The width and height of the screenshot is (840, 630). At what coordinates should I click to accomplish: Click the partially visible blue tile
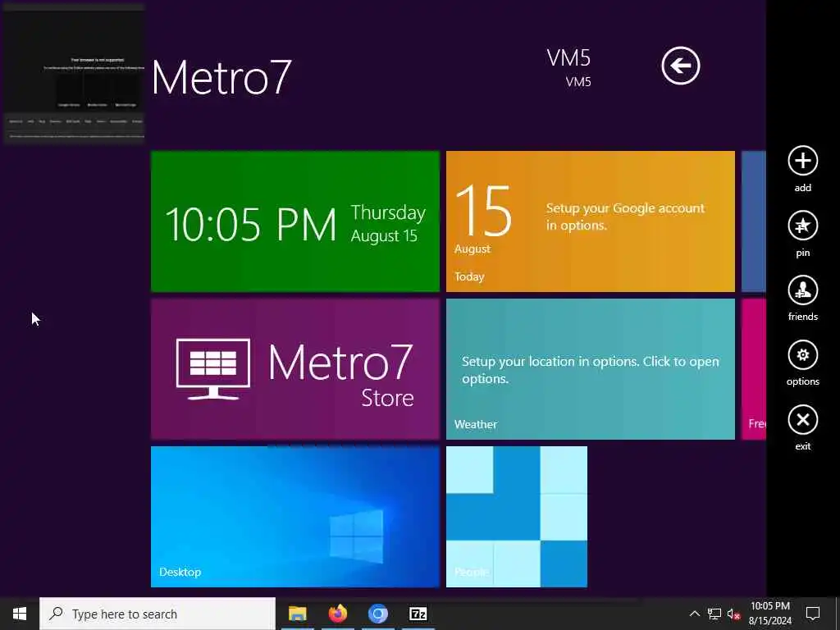(754, 221)
